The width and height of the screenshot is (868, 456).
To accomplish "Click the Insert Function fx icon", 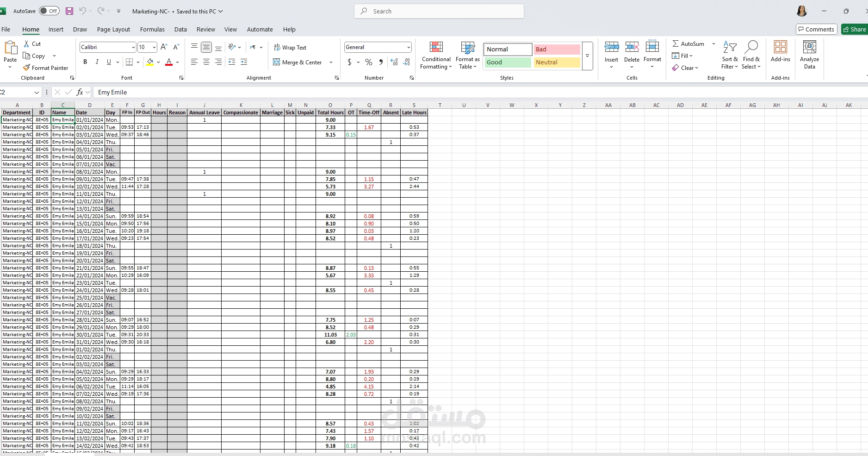I will pos(80,92).
